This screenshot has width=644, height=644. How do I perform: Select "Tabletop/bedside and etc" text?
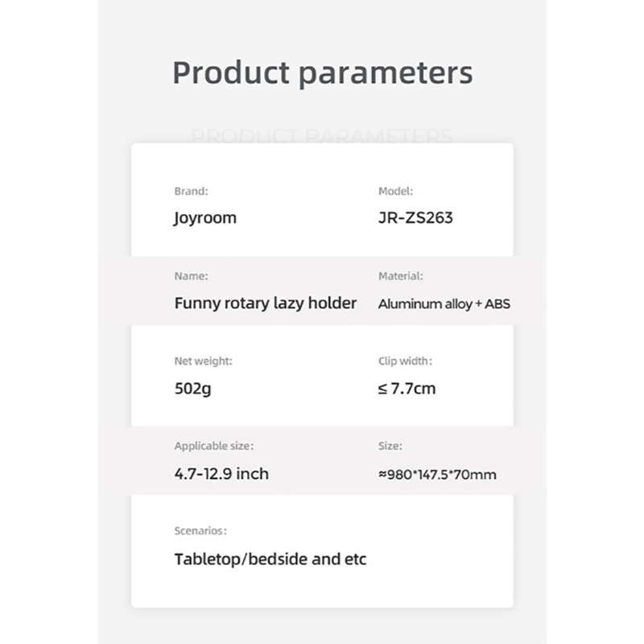click(270, 559)
